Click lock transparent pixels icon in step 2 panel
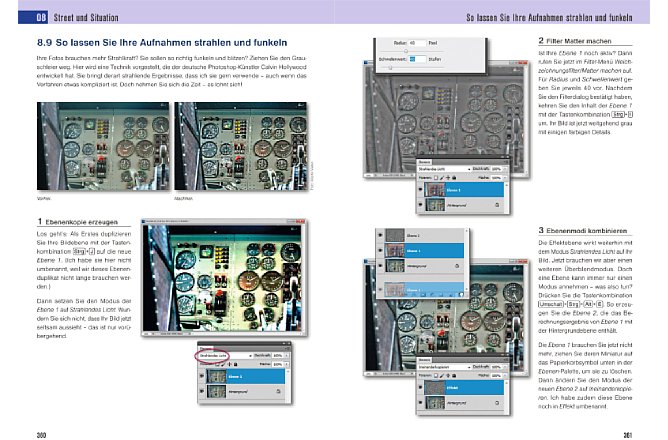Screen dimensions: 668x440 click(x=436, y=178)
